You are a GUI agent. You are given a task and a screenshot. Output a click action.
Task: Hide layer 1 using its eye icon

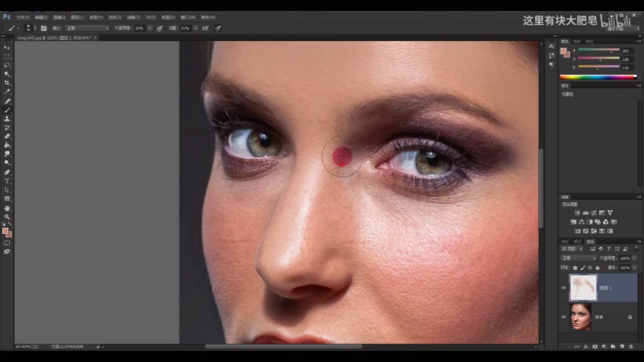tap(564, 288)
